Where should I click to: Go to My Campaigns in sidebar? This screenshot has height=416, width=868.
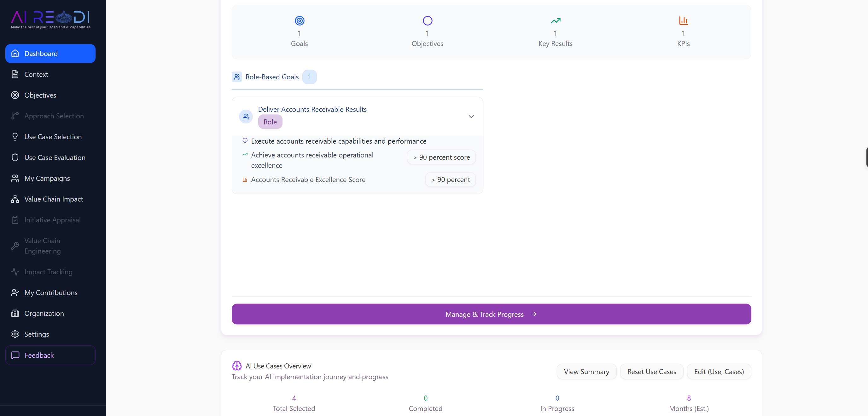pos(47,178)
